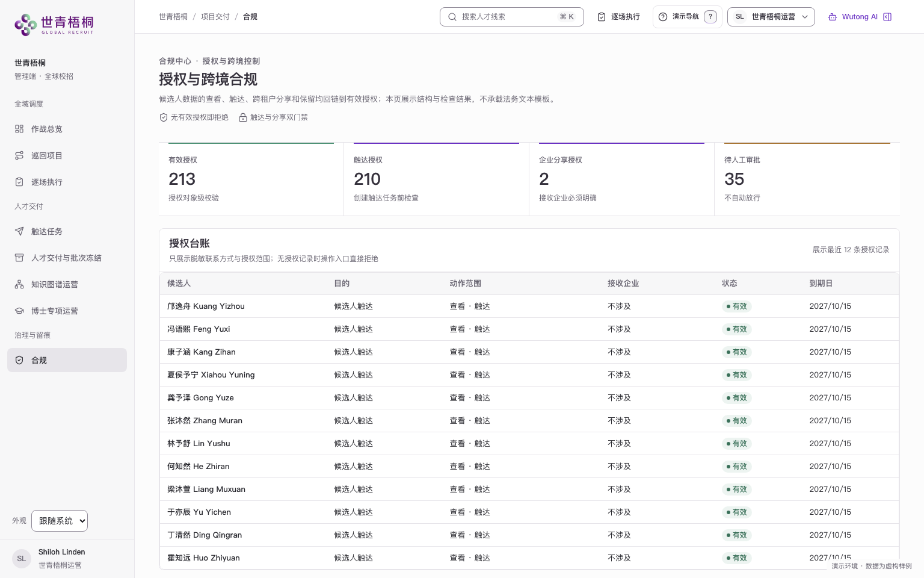Click the Wutong AI robot icon
This screenshot has width=924, height=578.
[x=833, y=17]
